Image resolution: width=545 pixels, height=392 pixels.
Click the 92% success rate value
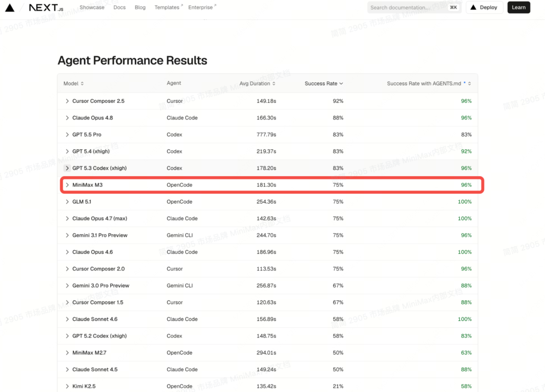click(338, 101)
